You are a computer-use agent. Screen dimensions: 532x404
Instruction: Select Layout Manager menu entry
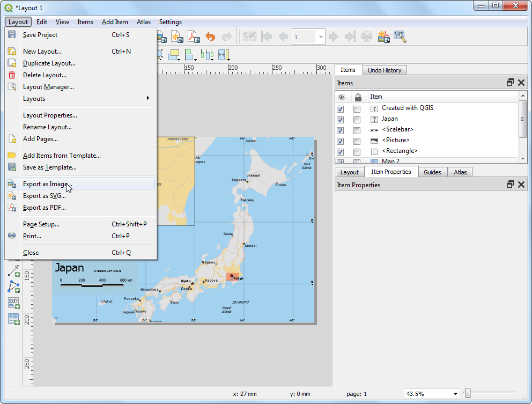(48, 87)
